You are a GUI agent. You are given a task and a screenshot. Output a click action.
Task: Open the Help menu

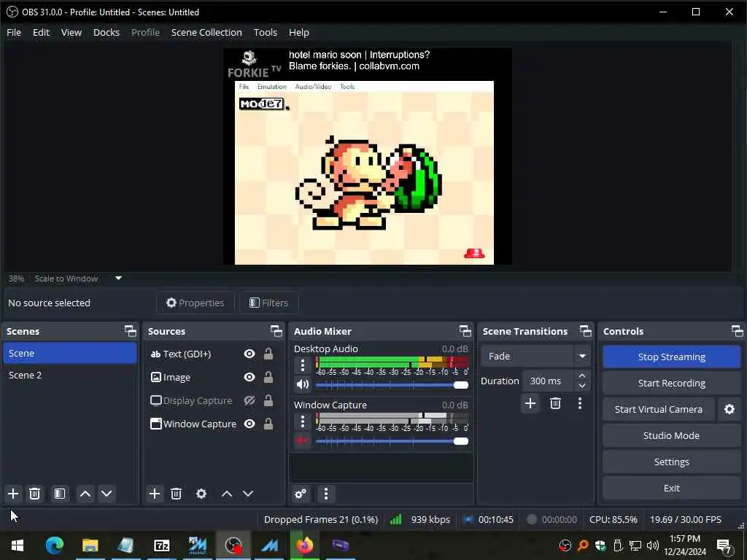click(299, 32)
